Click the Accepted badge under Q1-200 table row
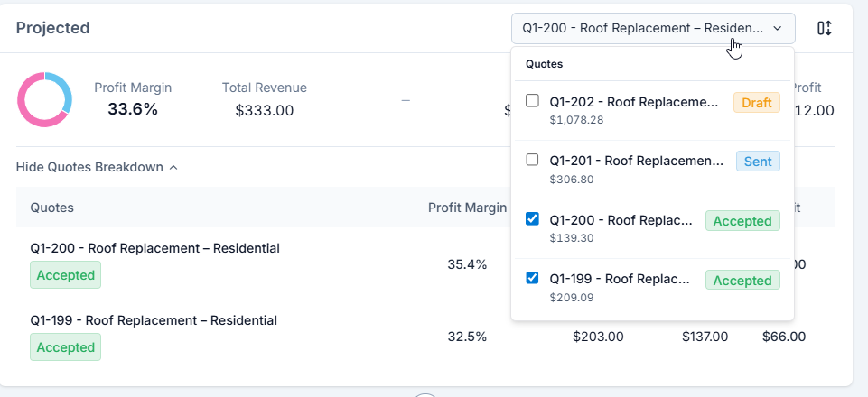Image resolution: width=868 pixels, height=397 pixels. 66,275
